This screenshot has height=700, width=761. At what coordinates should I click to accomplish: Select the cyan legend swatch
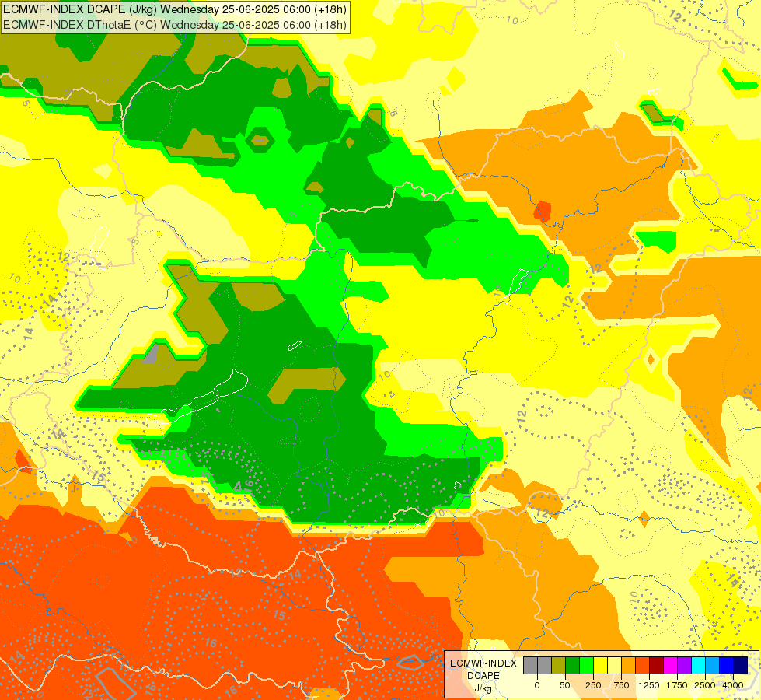699,666
